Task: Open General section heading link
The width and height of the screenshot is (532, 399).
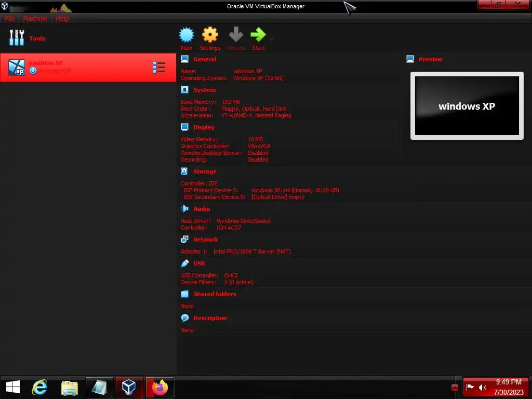Action: [205, 59]
